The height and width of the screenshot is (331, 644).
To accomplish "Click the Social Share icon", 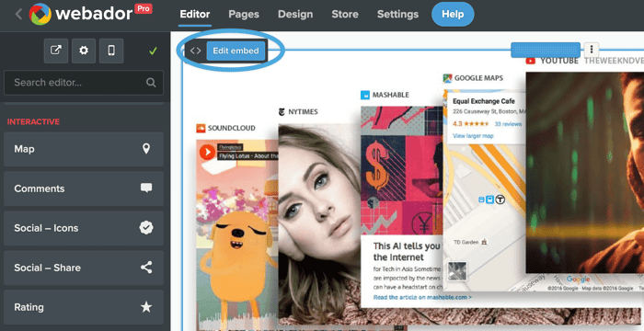I will point(146,268).
